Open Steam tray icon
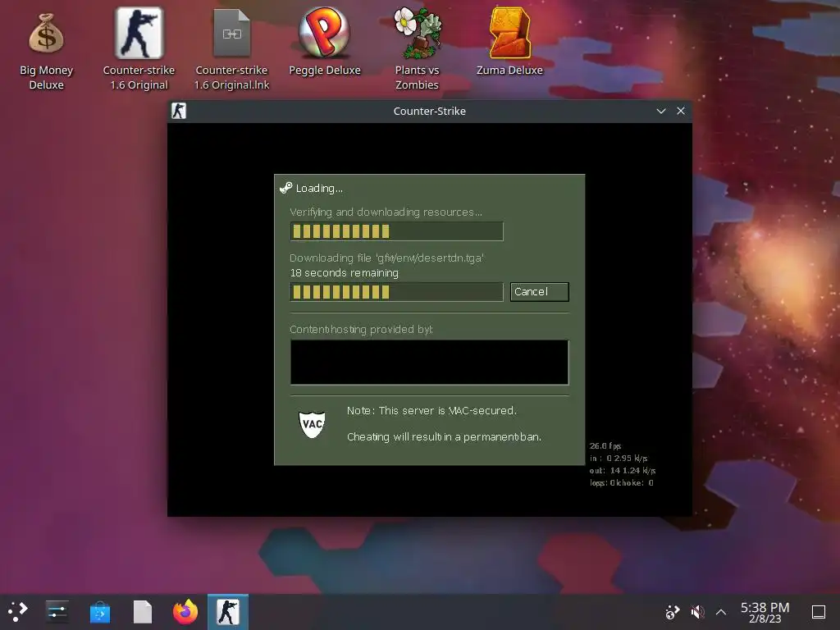Image resolution: width=840 pixels, height=630 pixels. [x=672, y=612]
